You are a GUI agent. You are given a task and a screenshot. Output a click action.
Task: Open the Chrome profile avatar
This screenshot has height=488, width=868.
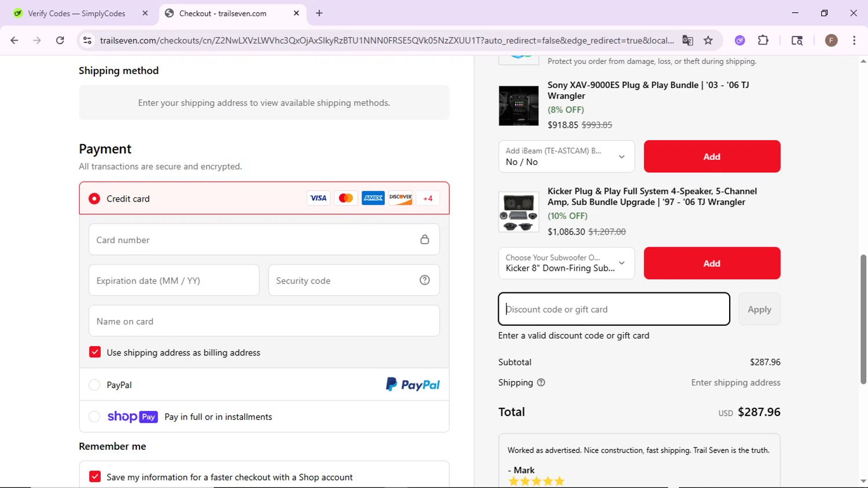(x=831, y=41)
